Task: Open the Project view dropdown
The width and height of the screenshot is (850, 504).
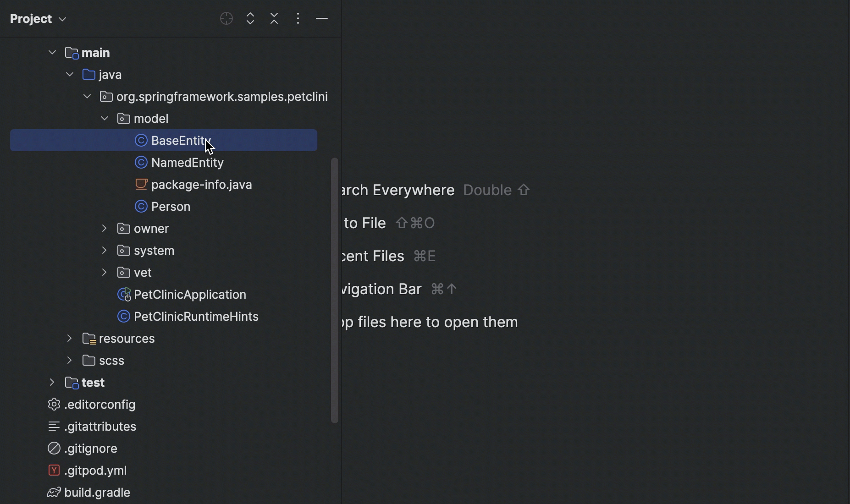Action: (x=39, y=18)
